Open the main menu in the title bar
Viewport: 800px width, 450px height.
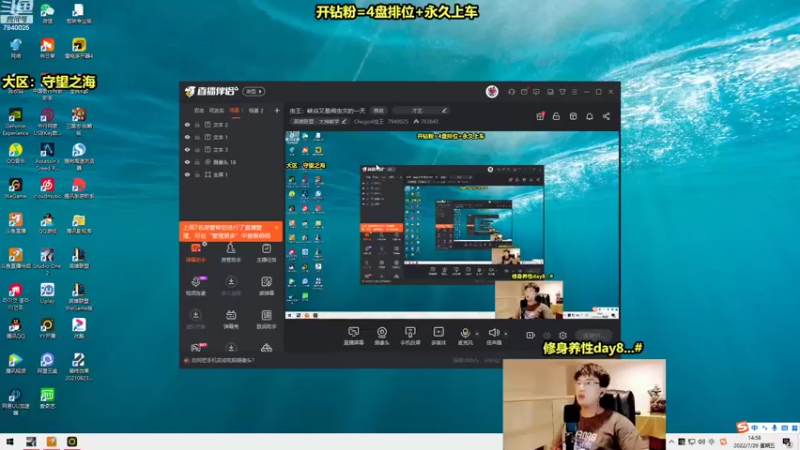pyautogui.click(x=574, y=92)
